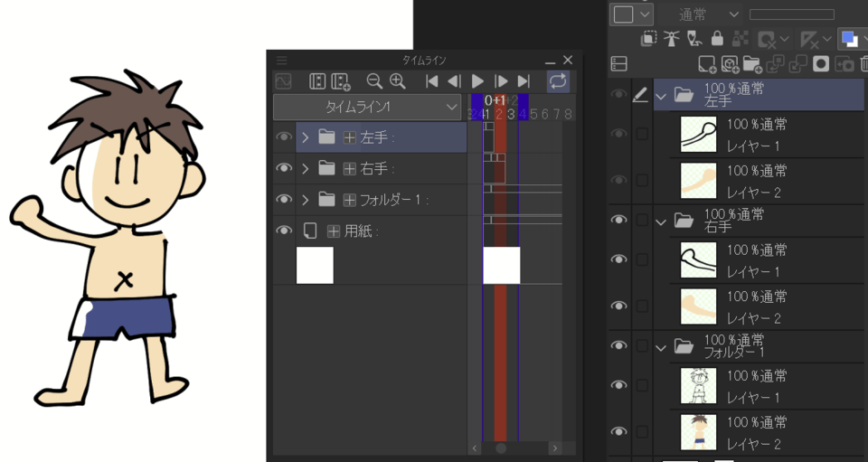The height and width of the screenshot is (462, 868).
Task: Hide the フォルダー1 folder in Layer panel
Action: 618,345
